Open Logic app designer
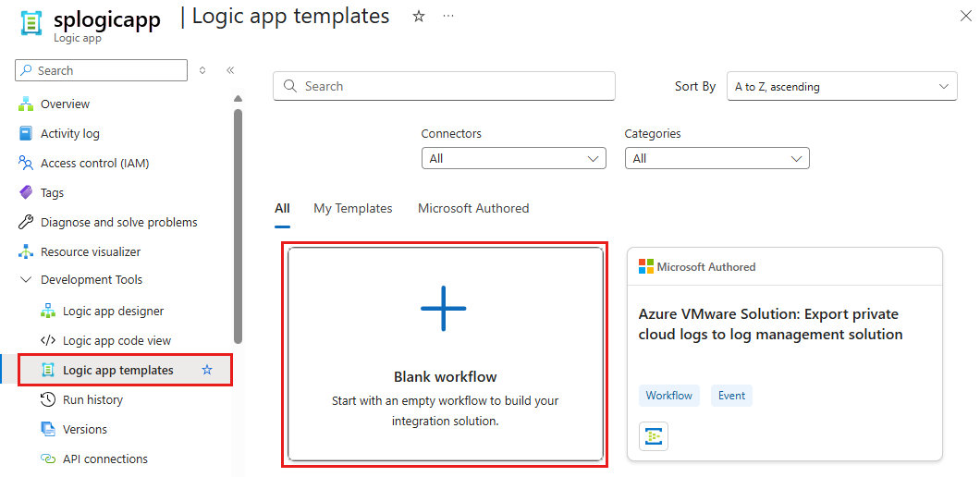 [x=113, y=311]
